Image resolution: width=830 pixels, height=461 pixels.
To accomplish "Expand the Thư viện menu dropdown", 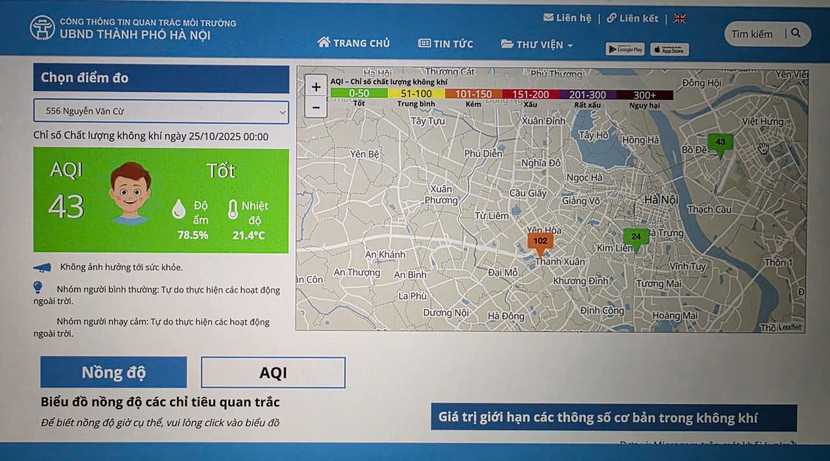I will click(537, 44).
